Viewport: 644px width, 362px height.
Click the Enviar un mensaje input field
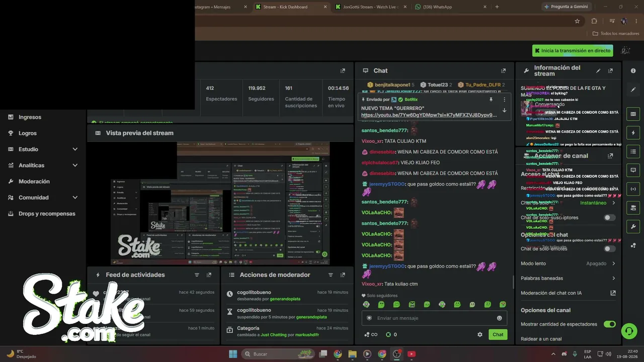point(434,318)
